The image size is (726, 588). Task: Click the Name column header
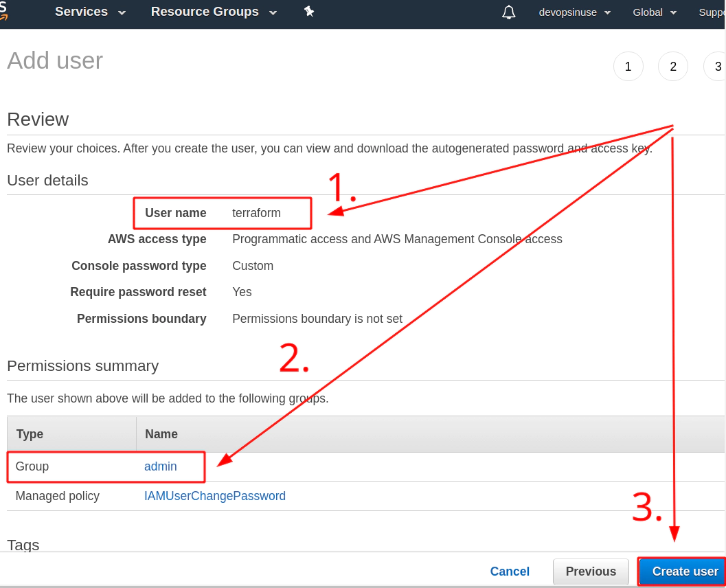431,434
